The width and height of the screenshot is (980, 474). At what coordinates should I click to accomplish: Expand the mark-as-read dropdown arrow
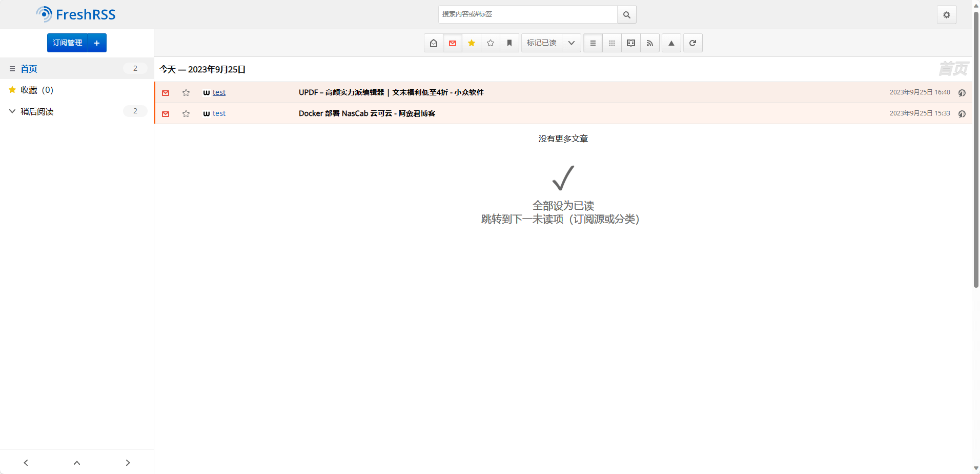[x=571, y=43]
